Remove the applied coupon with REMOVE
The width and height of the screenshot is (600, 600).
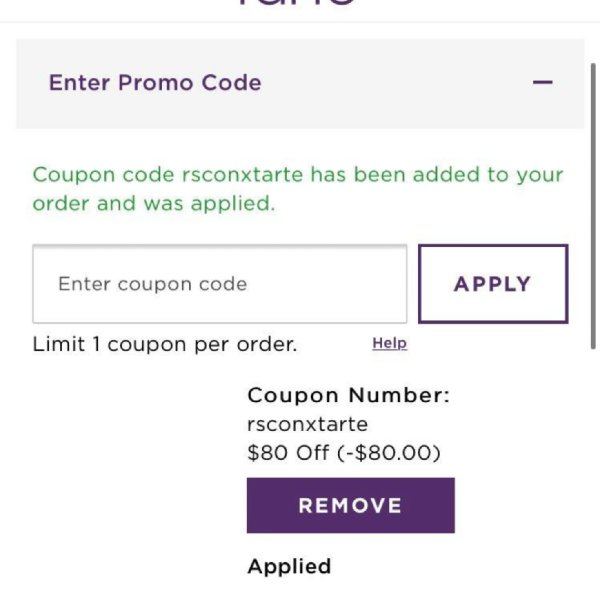point(351,505)
